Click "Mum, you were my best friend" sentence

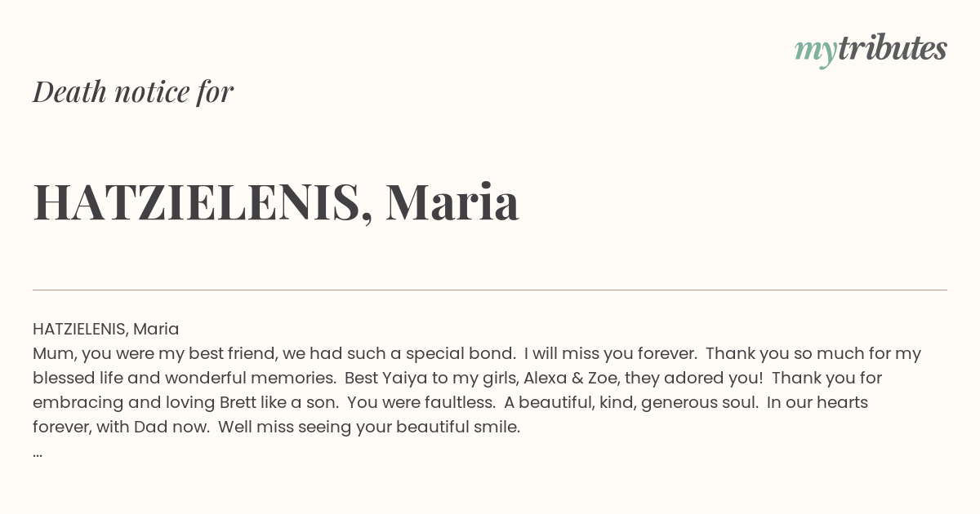pyautogui.click(x=154, y=353)
